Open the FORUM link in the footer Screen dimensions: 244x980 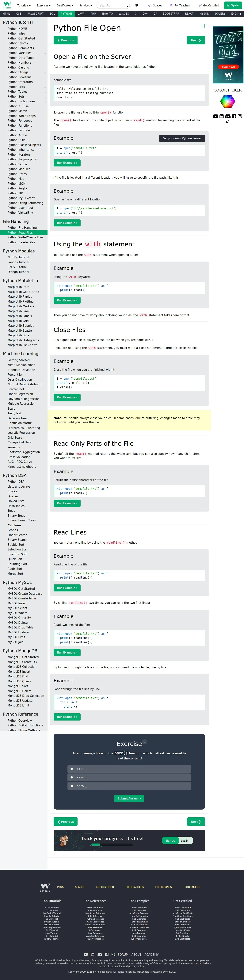pos(123,955)
